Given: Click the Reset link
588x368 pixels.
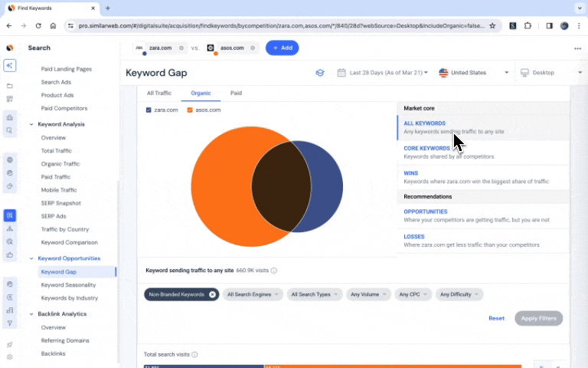Looking at the screenshot, I should click(496, 318).
